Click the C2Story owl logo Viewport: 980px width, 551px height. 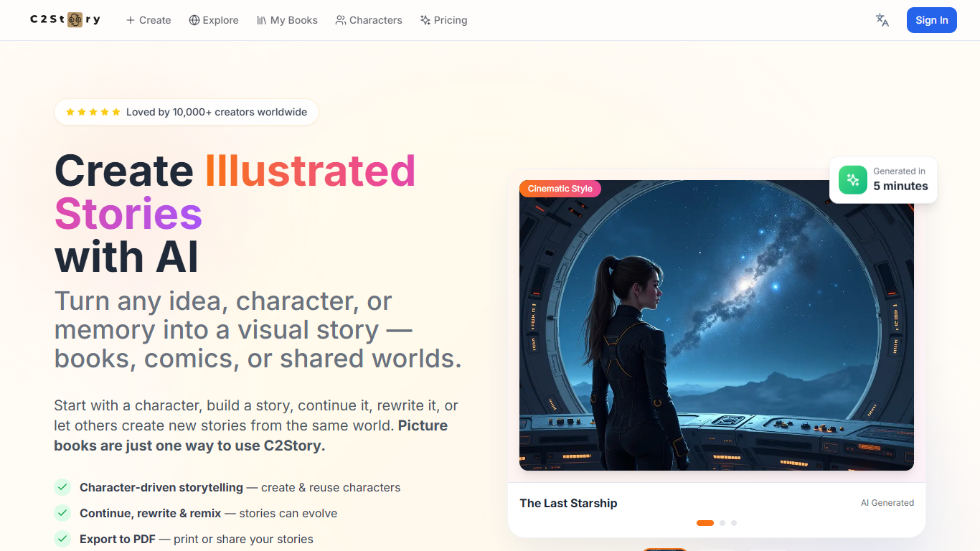pos(74,19)
